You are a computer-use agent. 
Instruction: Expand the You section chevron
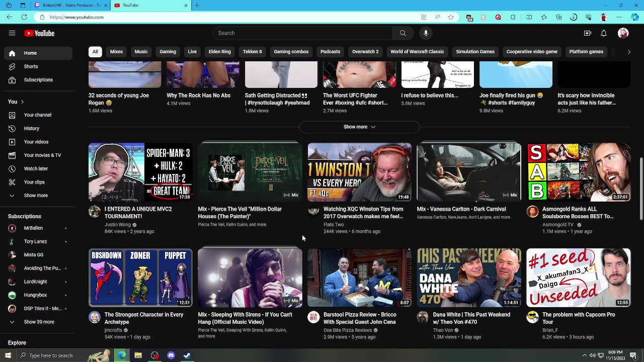(x=22, y=102)
